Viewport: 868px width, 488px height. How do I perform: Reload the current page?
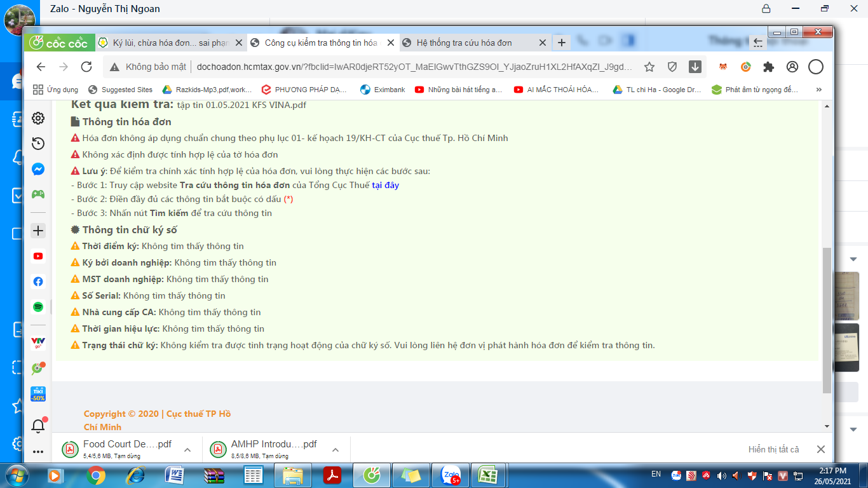click(86, 67)
